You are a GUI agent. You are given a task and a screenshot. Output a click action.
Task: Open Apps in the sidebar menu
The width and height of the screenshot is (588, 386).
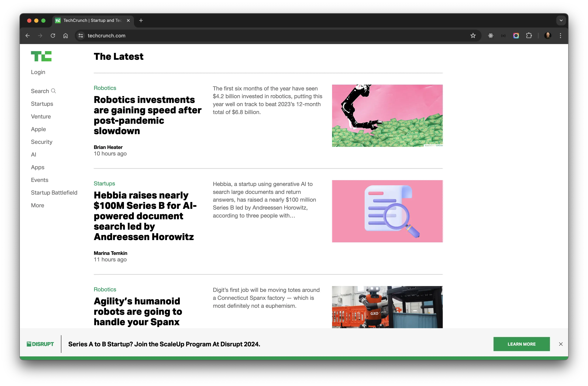pyautogui.click(x=38, y=167)
